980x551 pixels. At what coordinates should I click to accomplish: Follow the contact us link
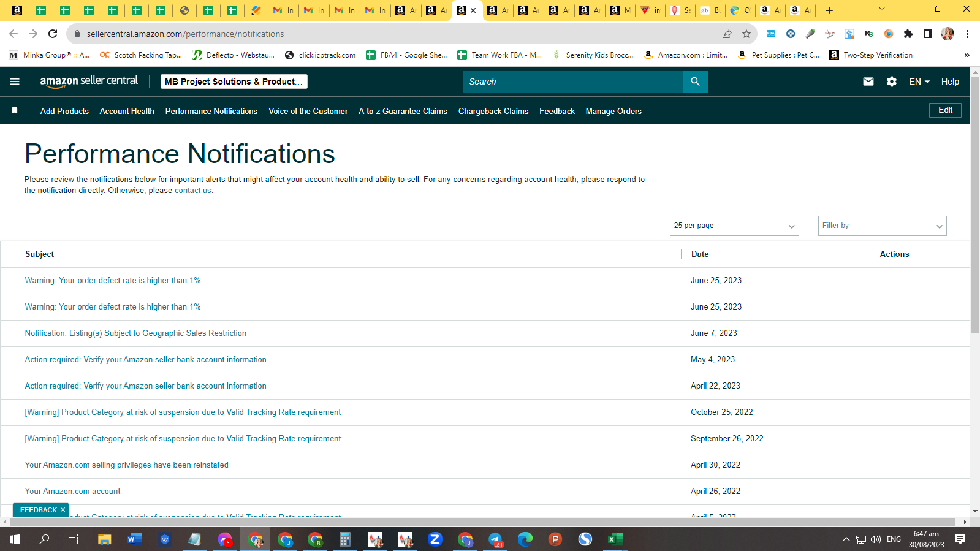(x=193, y=191)
